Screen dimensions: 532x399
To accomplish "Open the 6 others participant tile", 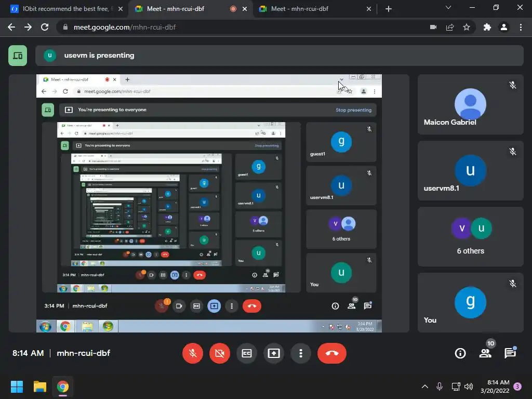I will coord(470,236).
